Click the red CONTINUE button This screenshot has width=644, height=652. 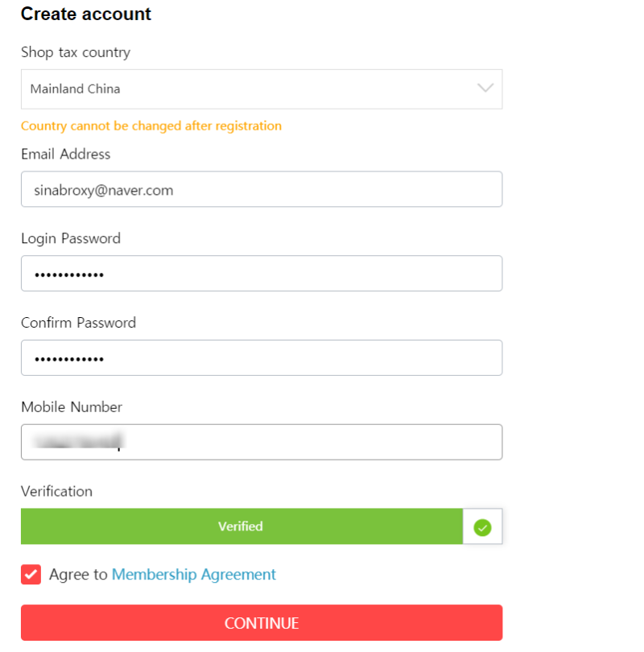click(x=262, y=622)
